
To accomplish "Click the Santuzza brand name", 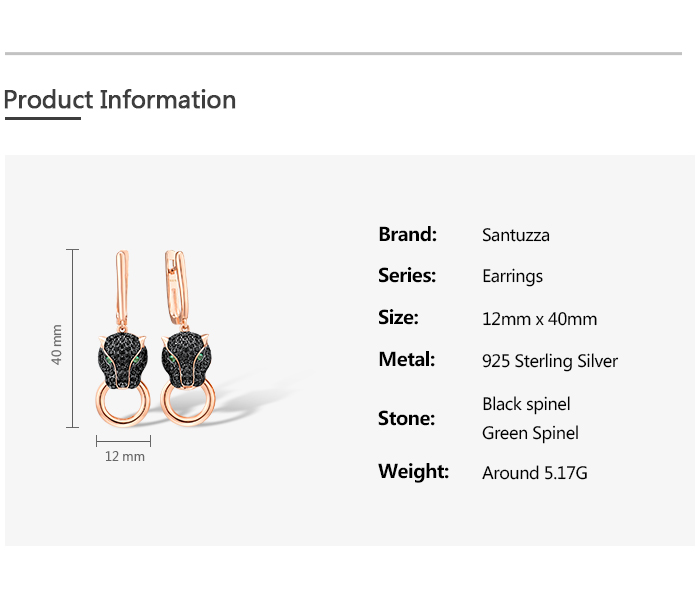I will click(x=515, y=236).
